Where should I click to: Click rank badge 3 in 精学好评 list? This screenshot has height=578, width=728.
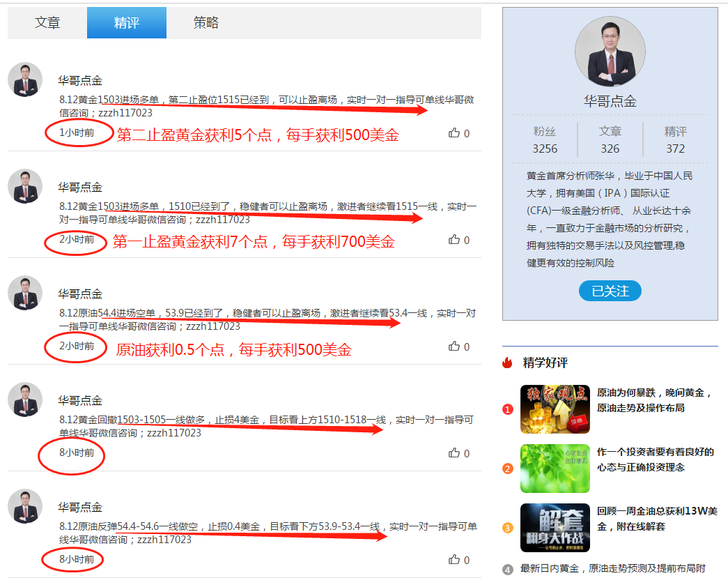pos(507,528)
